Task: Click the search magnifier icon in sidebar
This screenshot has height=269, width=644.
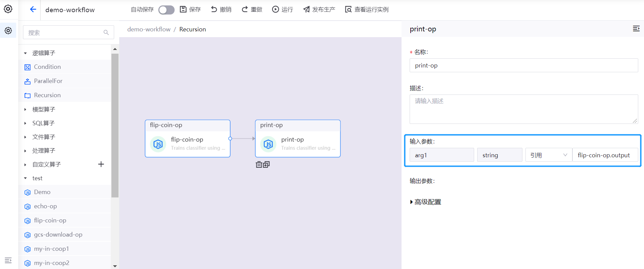Action: pos(106,32)
